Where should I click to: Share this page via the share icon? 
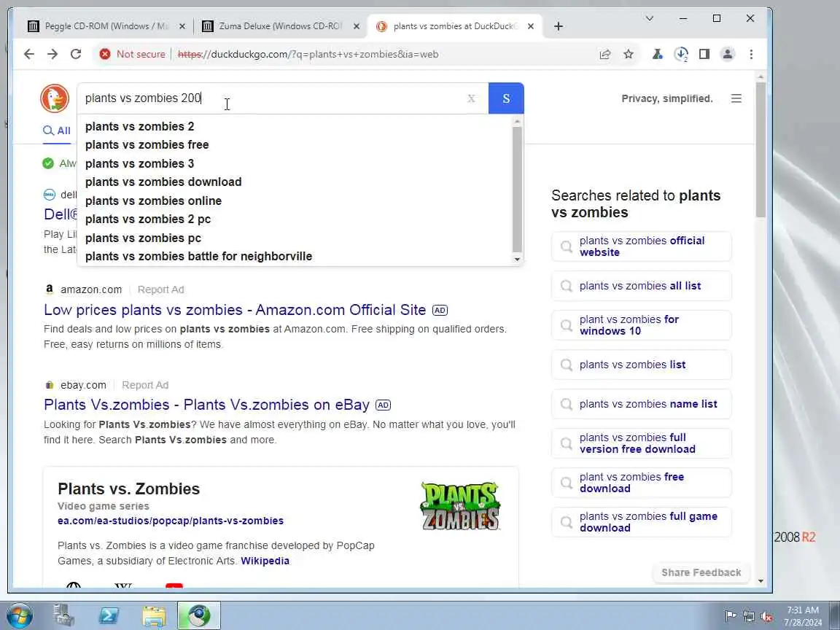604,54
